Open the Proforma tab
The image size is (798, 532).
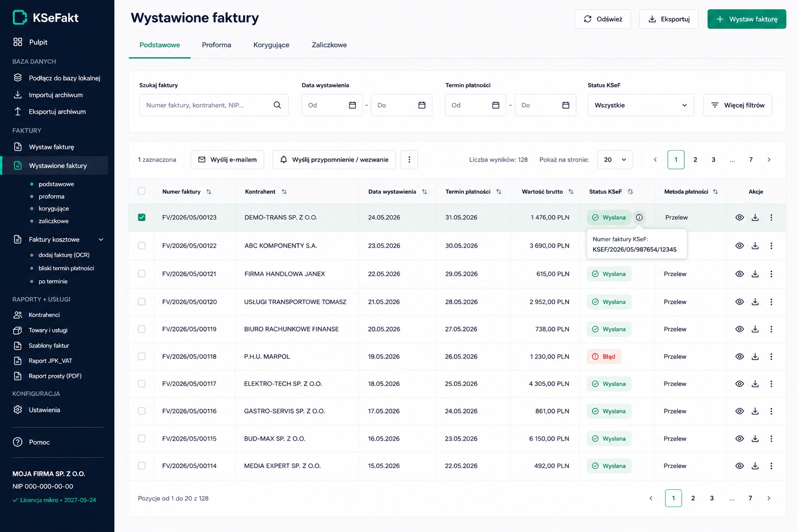coord(217,45)
